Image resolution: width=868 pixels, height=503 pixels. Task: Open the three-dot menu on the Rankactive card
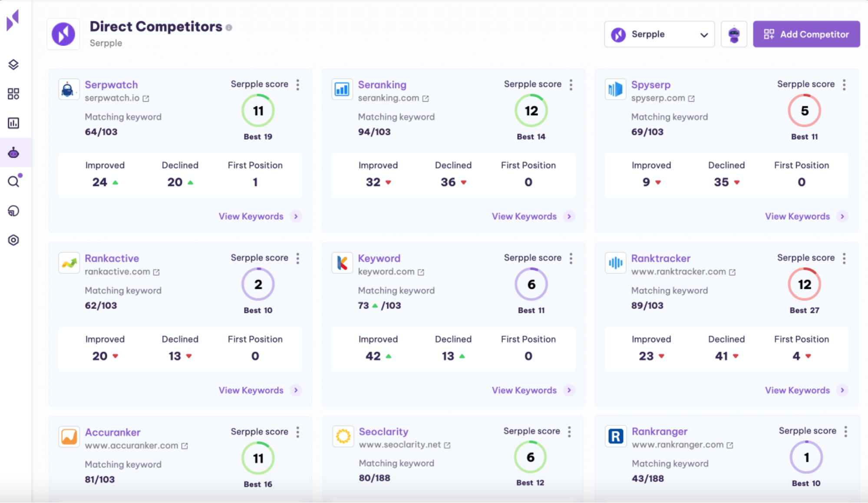298,258
